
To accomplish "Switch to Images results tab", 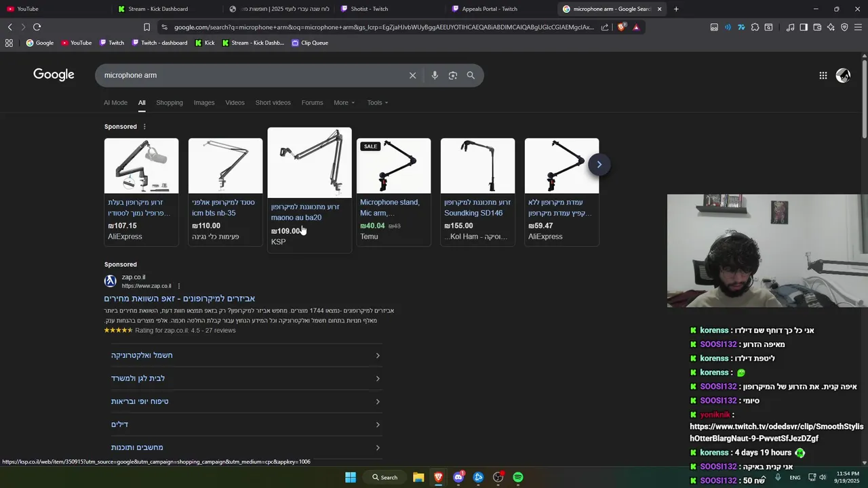I will click(204, 103).
